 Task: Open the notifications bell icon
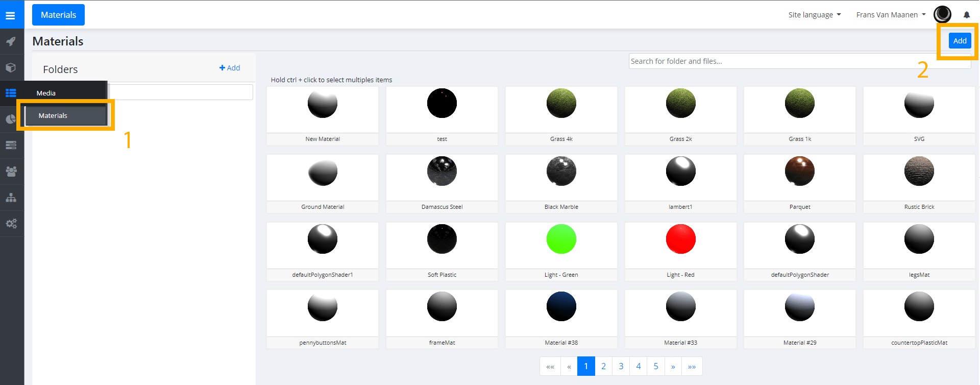(967, 15)
